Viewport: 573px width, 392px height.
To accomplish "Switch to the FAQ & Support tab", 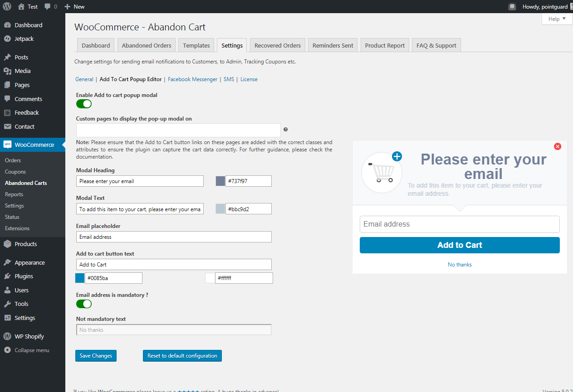I will pos(436,45).
